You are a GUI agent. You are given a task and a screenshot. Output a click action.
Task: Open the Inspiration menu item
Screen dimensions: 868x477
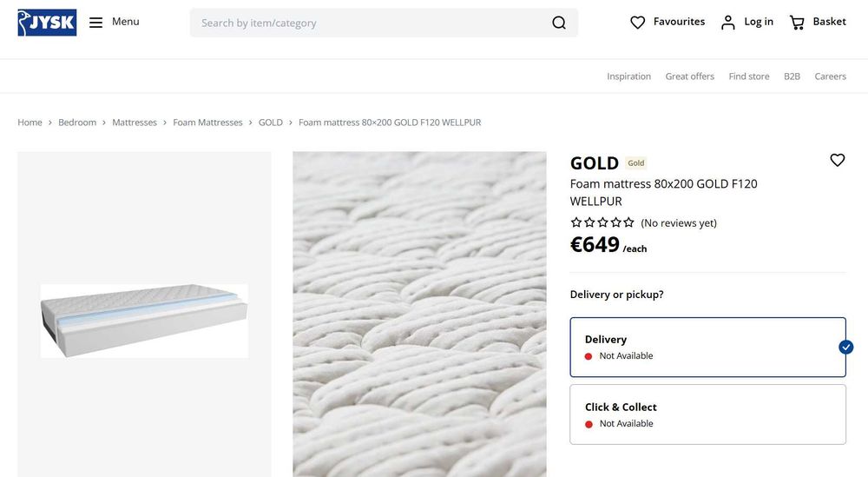tap(628, 76)
